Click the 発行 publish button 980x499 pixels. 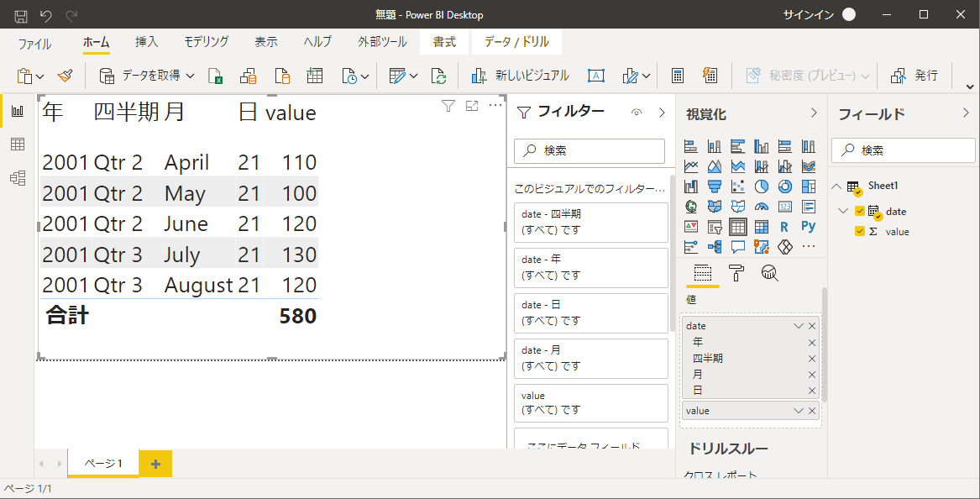click(x=914, y=76)
